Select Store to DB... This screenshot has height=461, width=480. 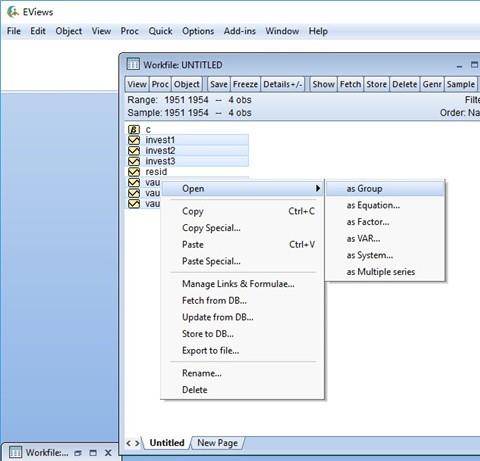242,334
